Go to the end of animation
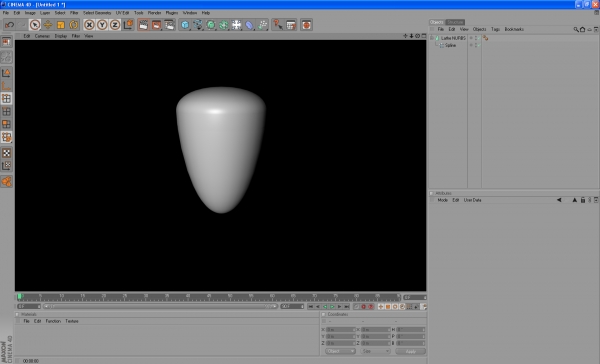This screenshot has width=600, height=364. pyautogui.click(x=347, y=307)
